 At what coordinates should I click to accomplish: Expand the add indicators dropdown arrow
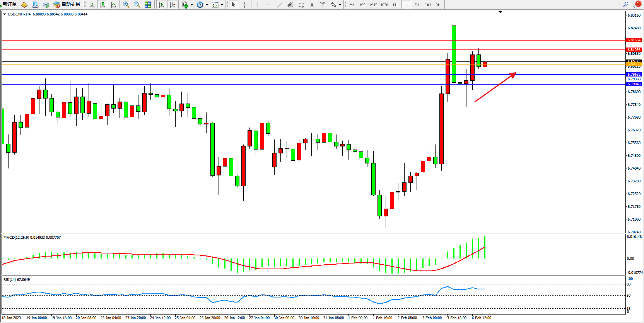[191, 5]
